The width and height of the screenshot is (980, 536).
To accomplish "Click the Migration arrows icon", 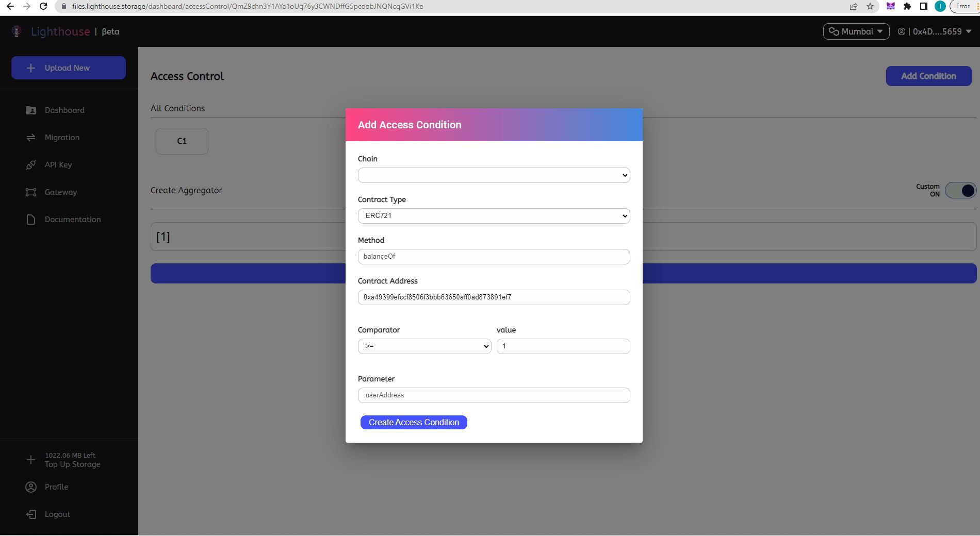I will point(31,138).
